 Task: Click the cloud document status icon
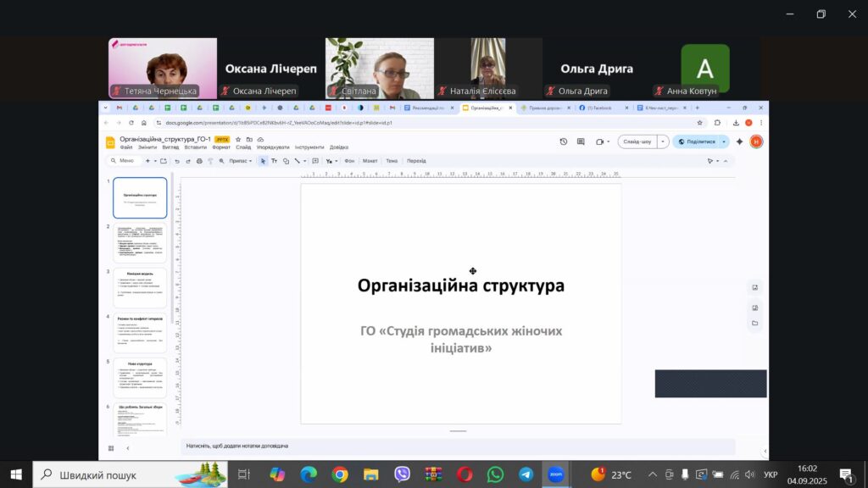point(260,140)
